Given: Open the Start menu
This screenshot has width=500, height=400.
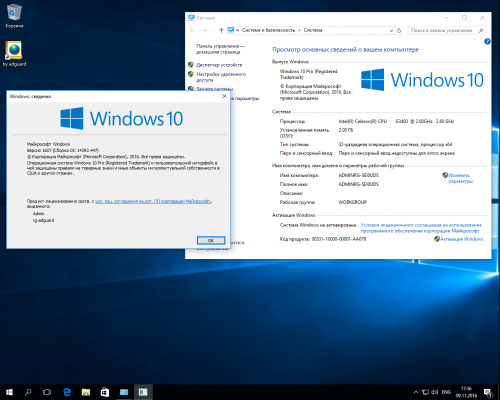Looking at the screenshot, I should click(x=9, y=392).
